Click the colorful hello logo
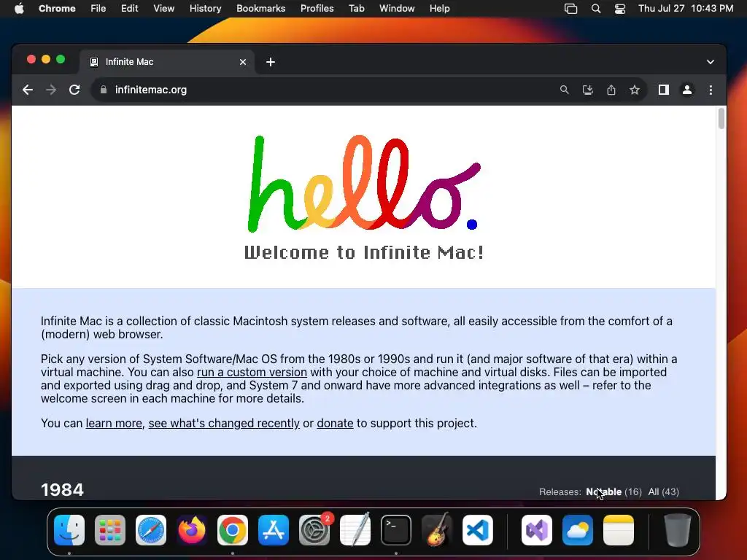Screen dimensions: 747x560 [x=364, y=184]
